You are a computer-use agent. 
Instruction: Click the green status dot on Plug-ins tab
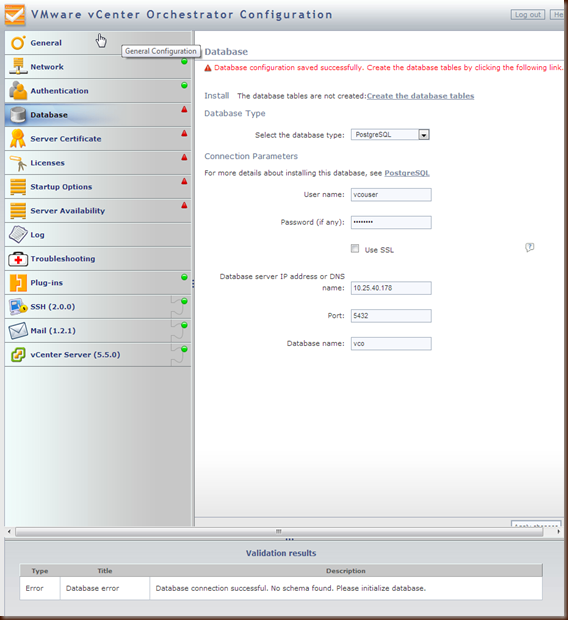(184, 277)
